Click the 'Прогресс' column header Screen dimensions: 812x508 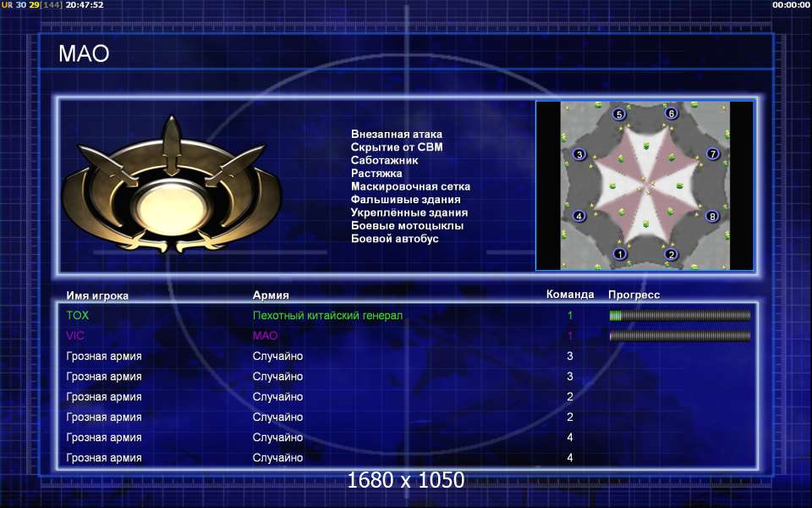click(x=634, y=295)
